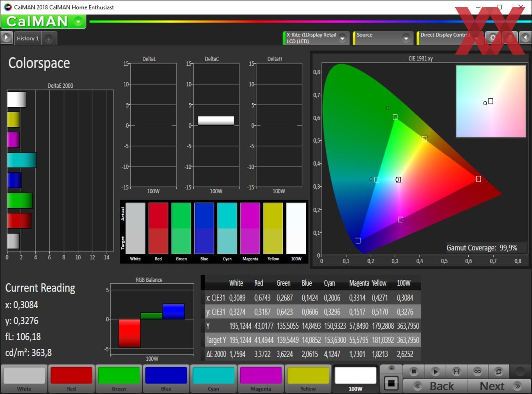
Task: Click the CIE 1931 xy chart title
Action: coord(421,58)
